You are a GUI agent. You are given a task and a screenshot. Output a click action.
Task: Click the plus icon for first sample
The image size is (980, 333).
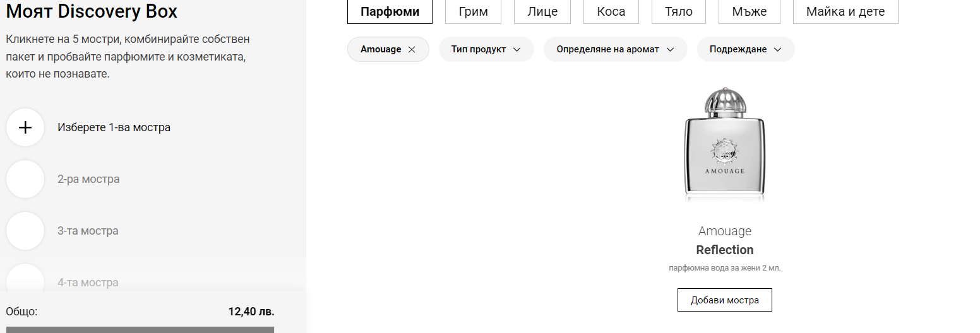(x=25, y=127)
